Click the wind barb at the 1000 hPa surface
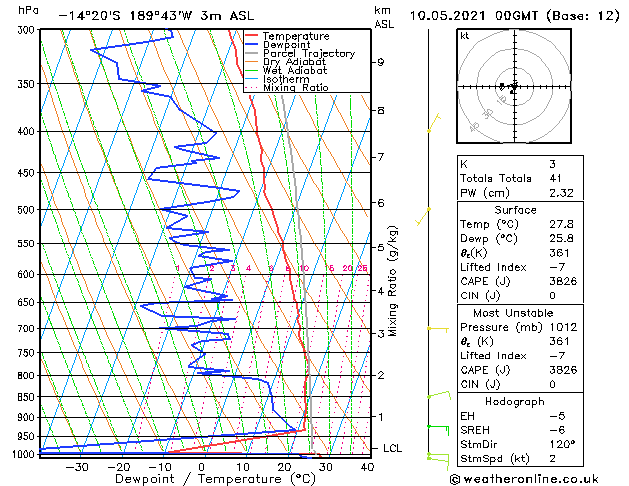The width and height of the screenshot is (629, 486). 437,458
